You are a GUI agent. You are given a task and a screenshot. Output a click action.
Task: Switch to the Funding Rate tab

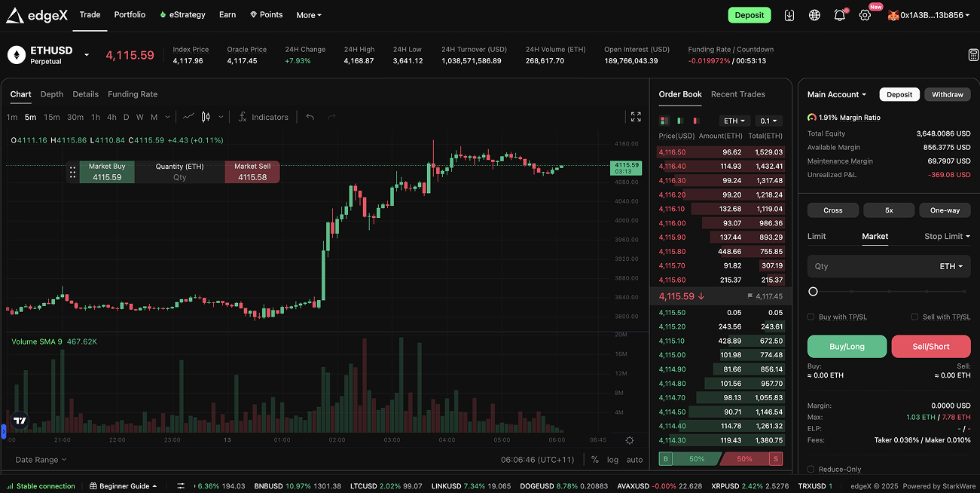[133, 94]
